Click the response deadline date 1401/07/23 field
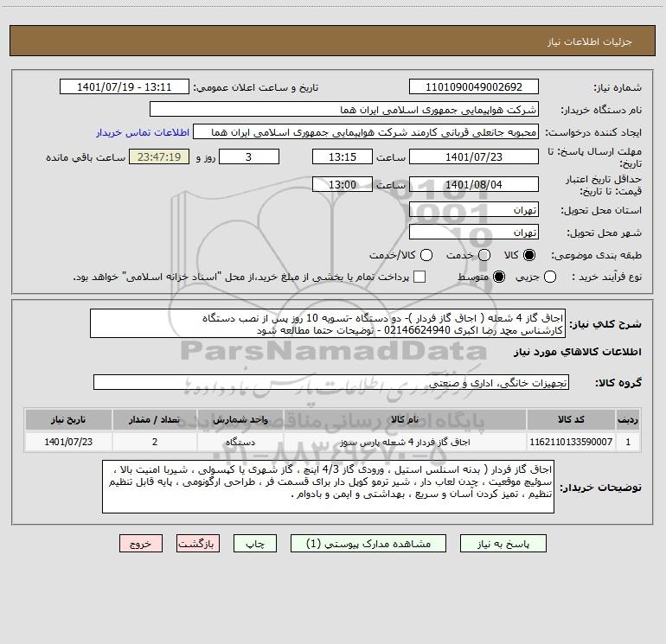 (474, 156)
